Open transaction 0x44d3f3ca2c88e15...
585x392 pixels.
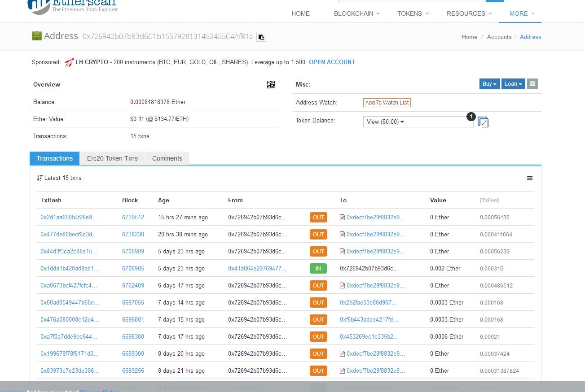click(x=69, y=252)
